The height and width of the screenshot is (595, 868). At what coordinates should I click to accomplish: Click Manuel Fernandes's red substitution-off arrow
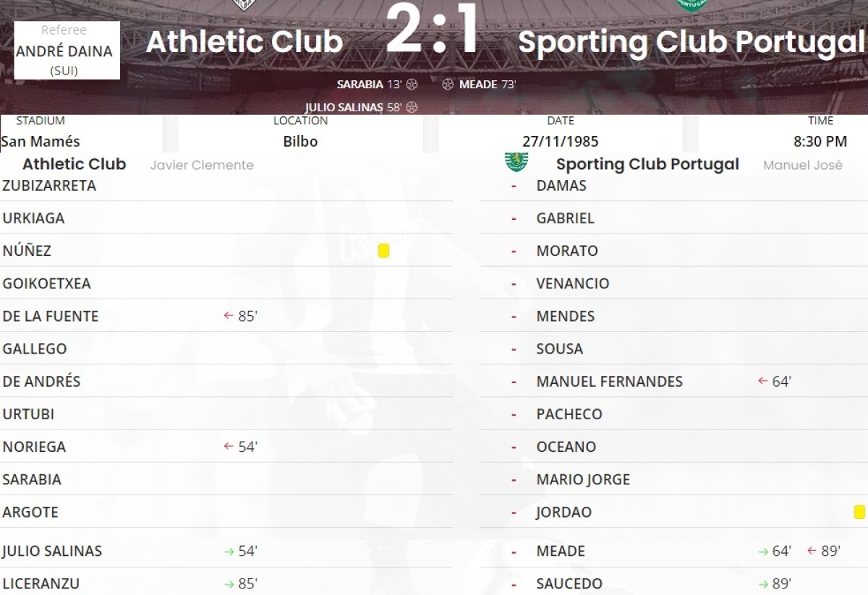(762, 381)
